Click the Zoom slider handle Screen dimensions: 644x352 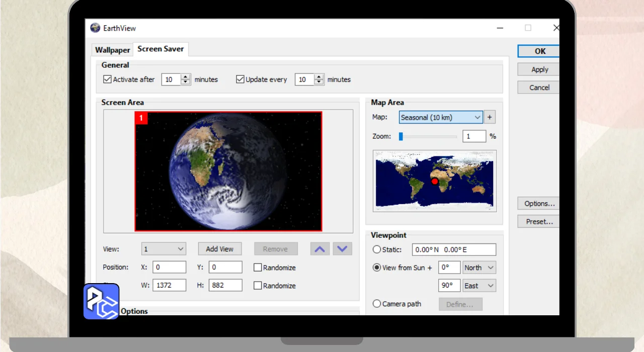pyautogui.click(x=401, y=136)
